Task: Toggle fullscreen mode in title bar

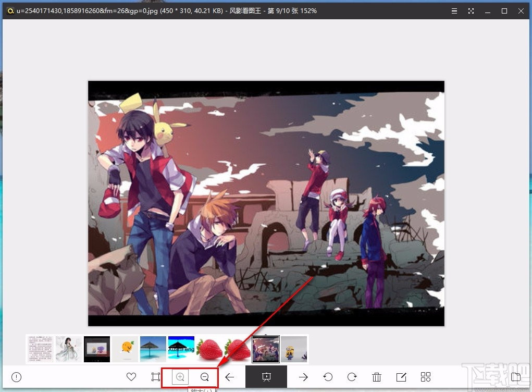Action: click(x=471, y=11)
